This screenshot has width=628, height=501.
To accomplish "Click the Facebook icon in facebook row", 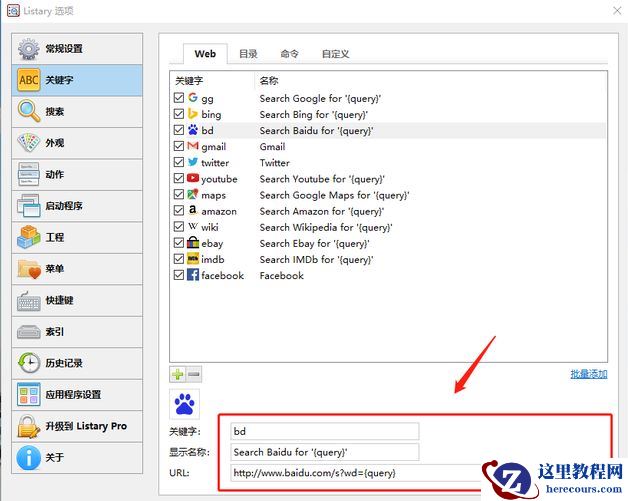I will 193,275.
